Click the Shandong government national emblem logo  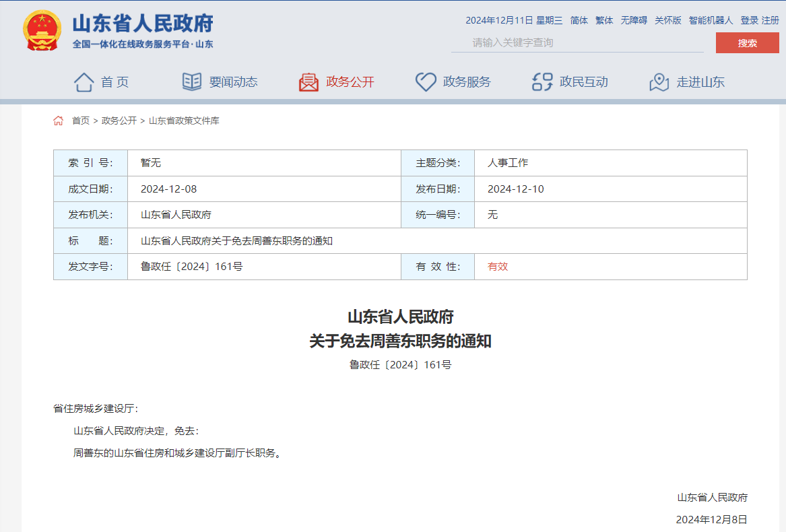tap(42, 31)
